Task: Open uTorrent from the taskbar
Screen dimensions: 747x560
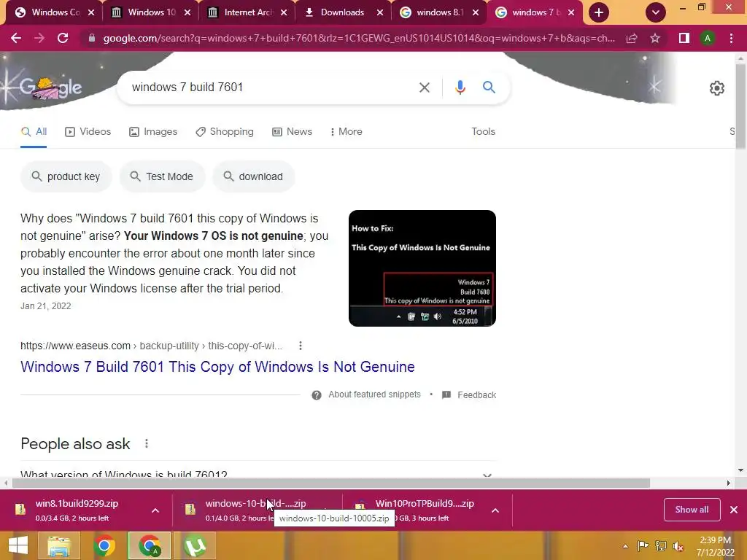Action: [195, 545]
